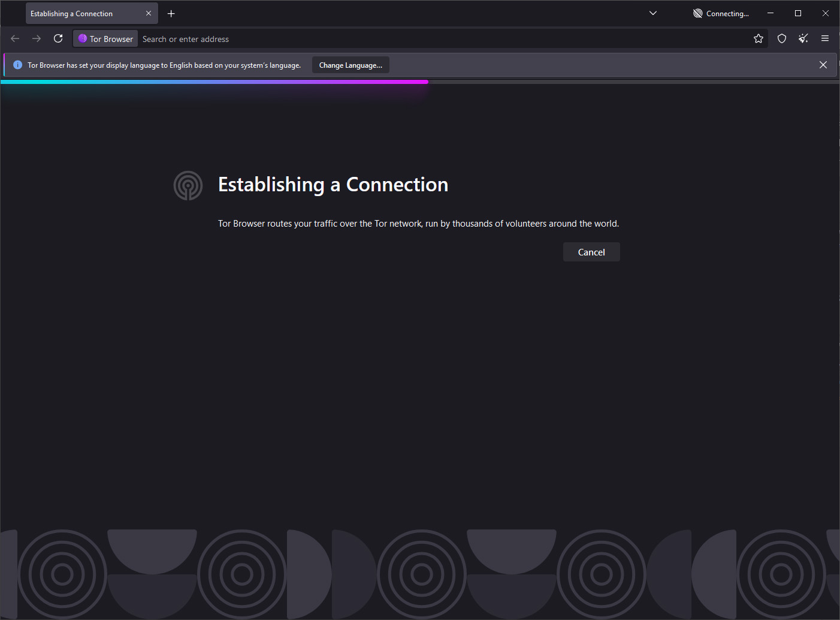840x620 pixels.
Task: Bookmark this page with star icon
Action: pos(759,38)
